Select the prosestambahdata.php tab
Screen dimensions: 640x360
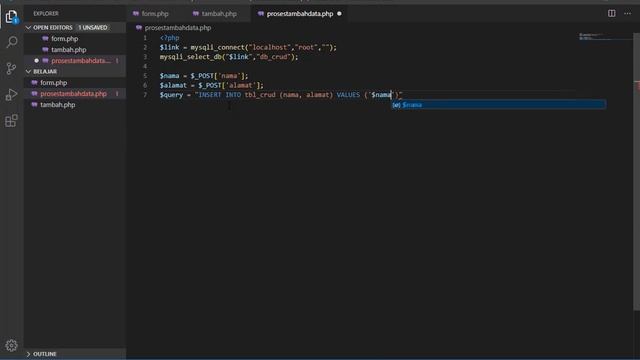(x=300, y=13)
